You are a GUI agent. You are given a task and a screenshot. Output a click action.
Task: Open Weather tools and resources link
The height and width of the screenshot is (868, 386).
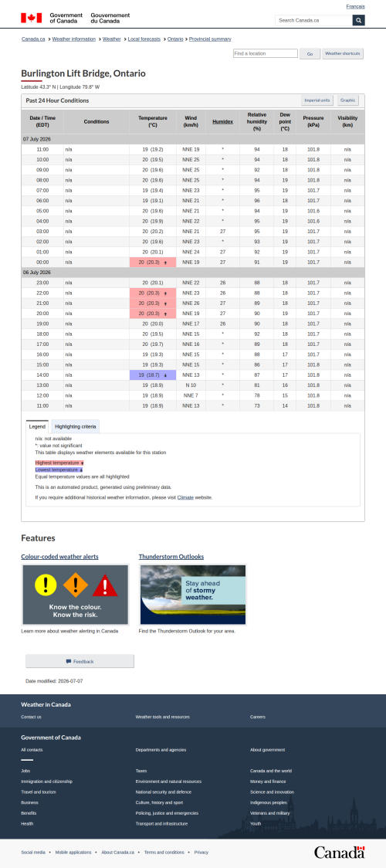(x=163, y=717)
